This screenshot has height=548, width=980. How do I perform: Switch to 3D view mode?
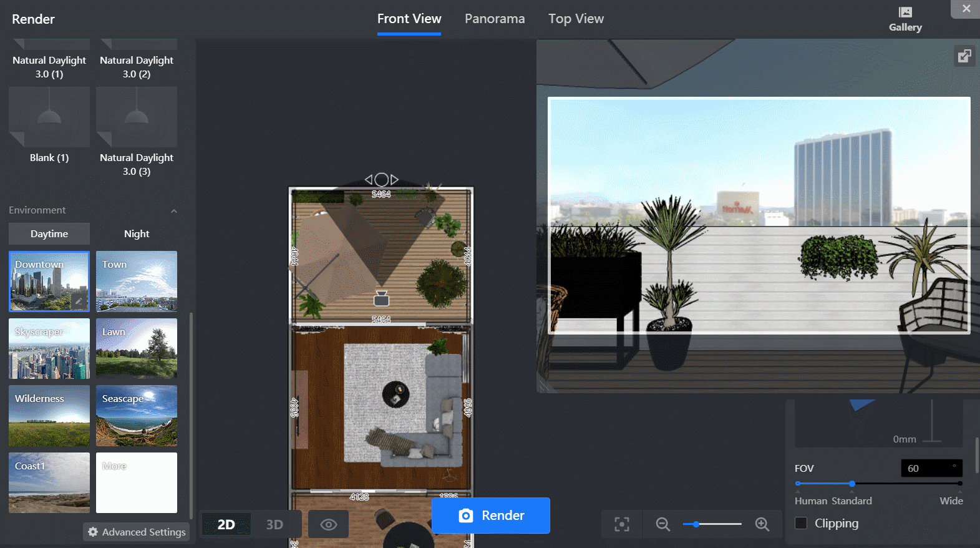click(274, 524)
